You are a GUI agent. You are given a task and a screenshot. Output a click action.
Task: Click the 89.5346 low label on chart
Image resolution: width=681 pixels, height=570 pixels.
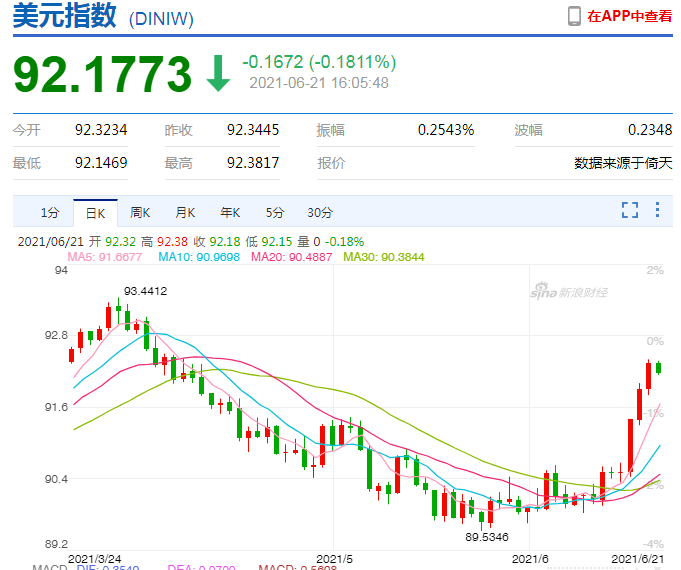(x=487, y=537)
